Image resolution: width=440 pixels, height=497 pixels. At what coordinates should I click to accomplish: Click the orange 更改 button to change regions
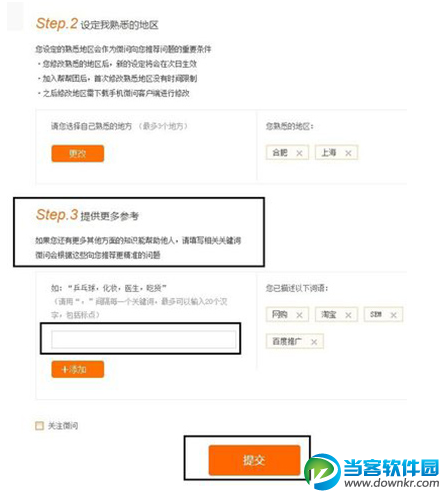coord(78,154)
